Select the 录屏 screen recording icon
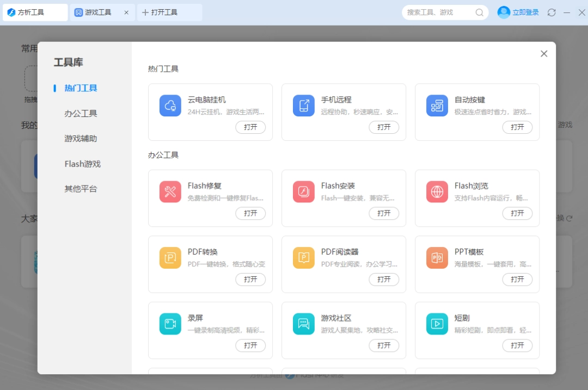This screenshot has height=390, width=588. click(170, 324)
